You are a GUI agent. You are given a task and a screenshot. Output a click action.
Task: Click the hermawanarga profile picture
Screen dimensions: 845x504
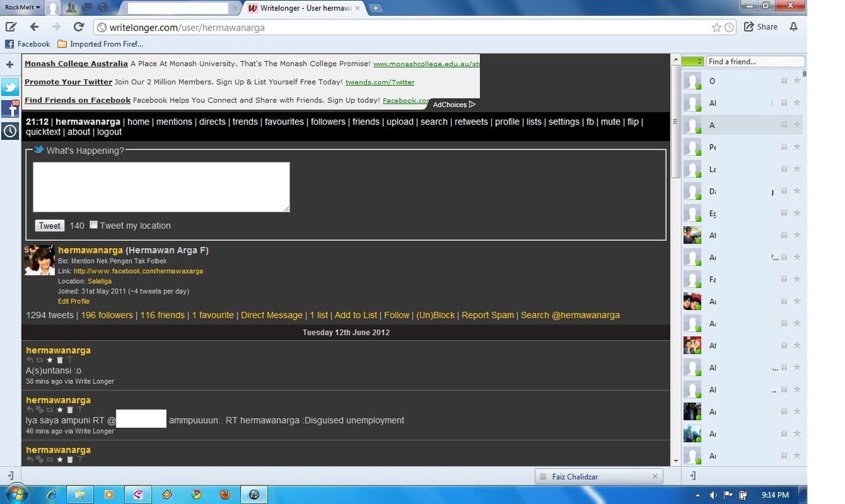tap(40, 260)
